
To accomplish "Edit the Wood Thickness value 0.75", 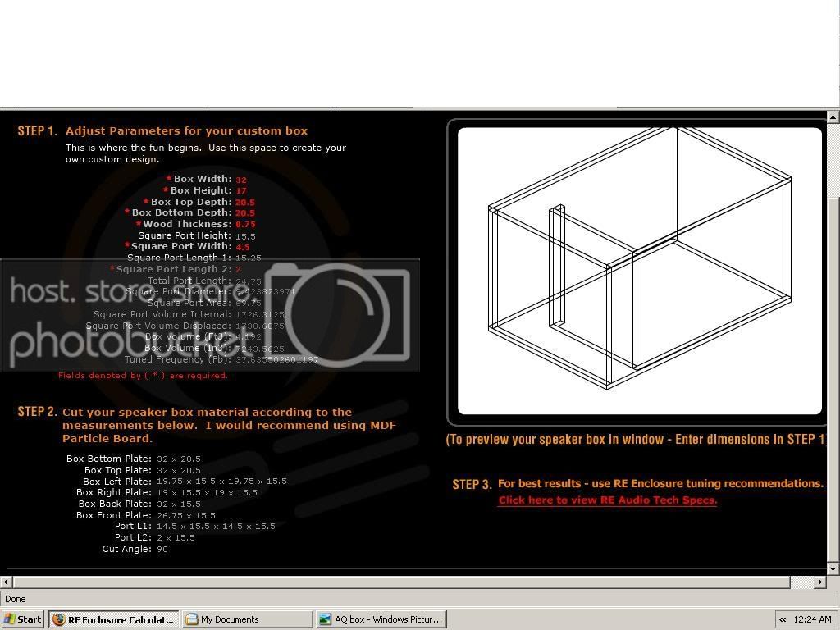I will (x=245, y=225).
